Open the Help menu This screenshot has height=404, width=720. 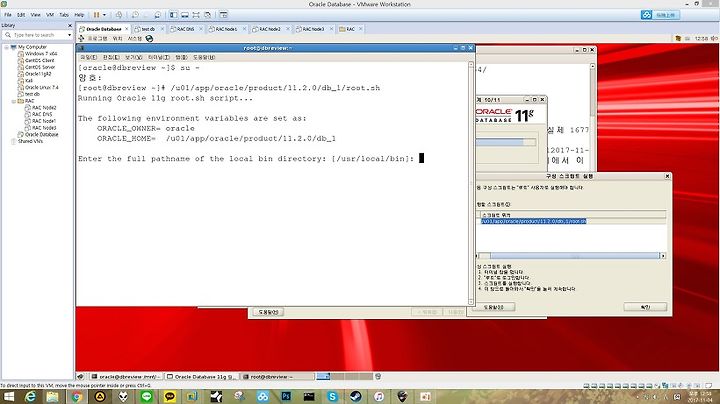[x=79, y=15]
